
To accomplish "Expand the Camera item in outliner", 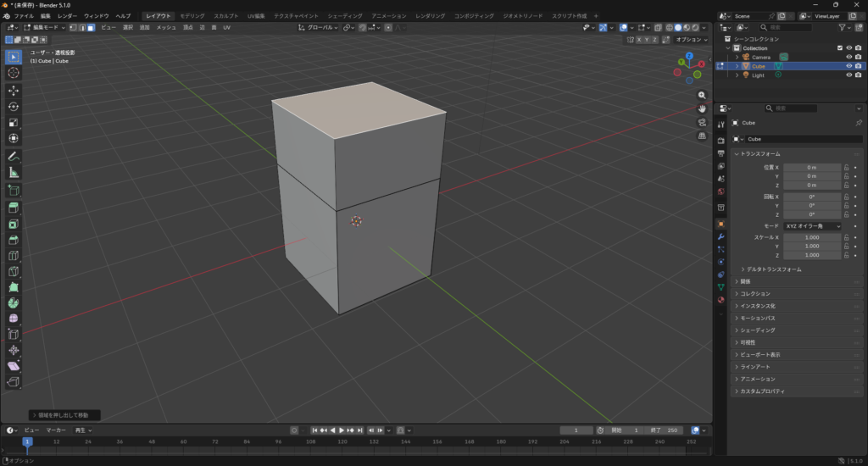I will point(737,58).
